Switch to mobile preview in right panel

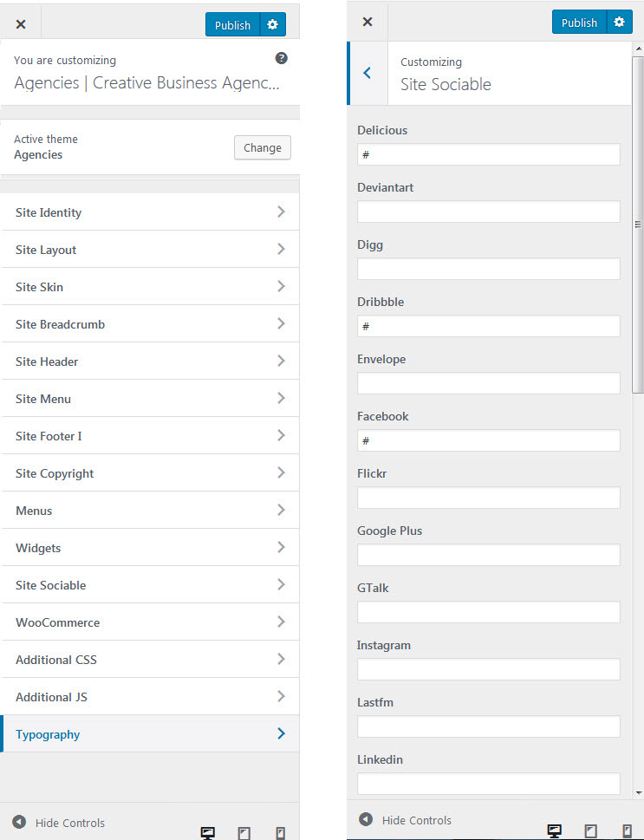(x=627, y=830)
